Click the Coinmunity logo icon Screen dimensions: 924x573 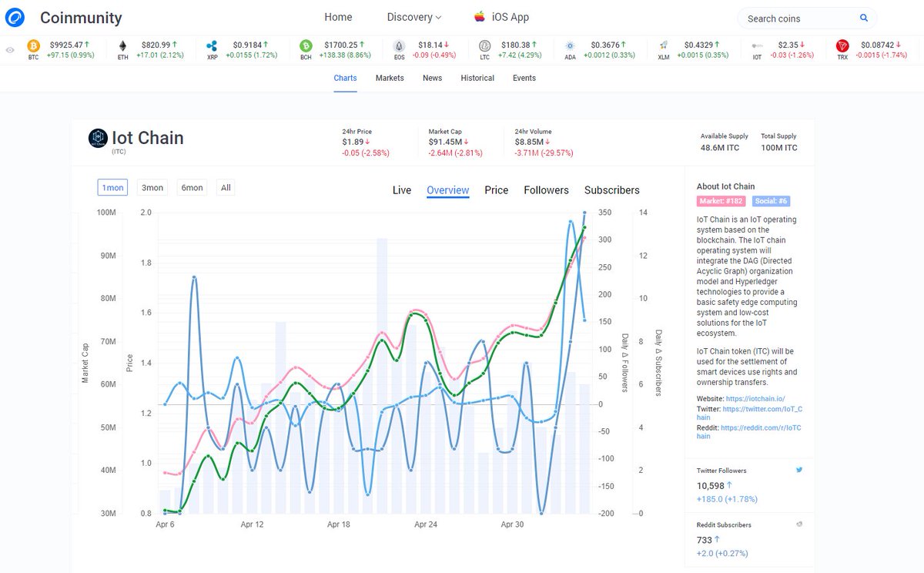(15, 18)
